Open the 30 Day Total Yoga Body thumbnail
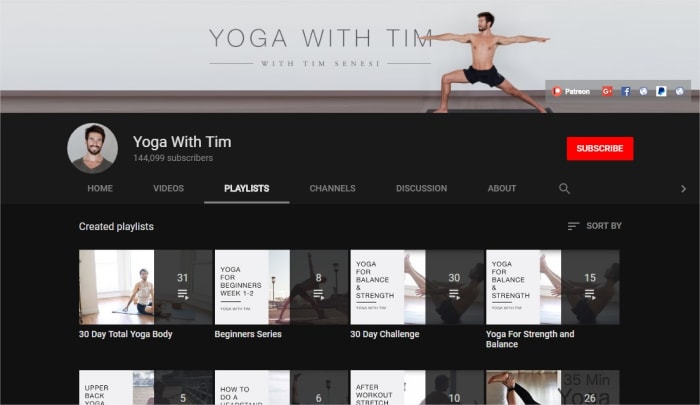 [x=146, y=287]
